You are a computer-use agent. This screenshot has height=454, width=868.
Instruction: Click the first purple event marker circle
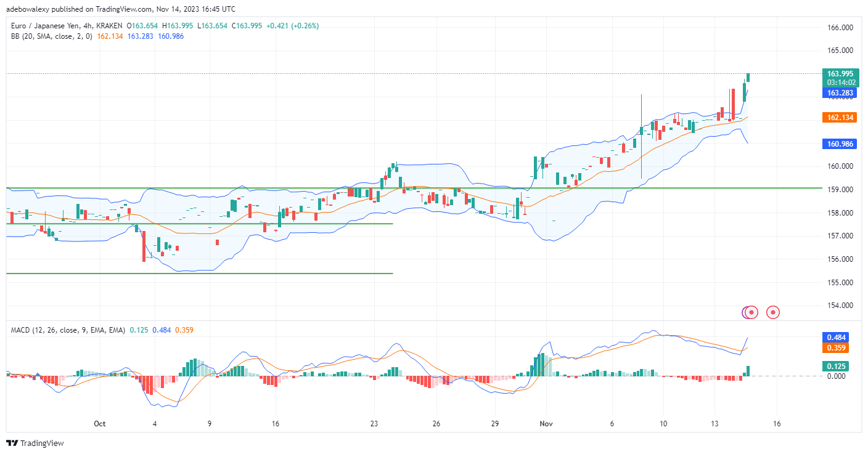[748, 312]
